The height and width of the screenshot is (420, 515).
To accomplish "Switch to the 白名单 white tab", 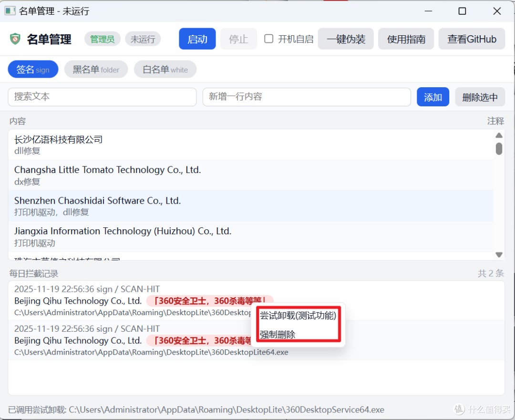I will (x=165, y=69).
